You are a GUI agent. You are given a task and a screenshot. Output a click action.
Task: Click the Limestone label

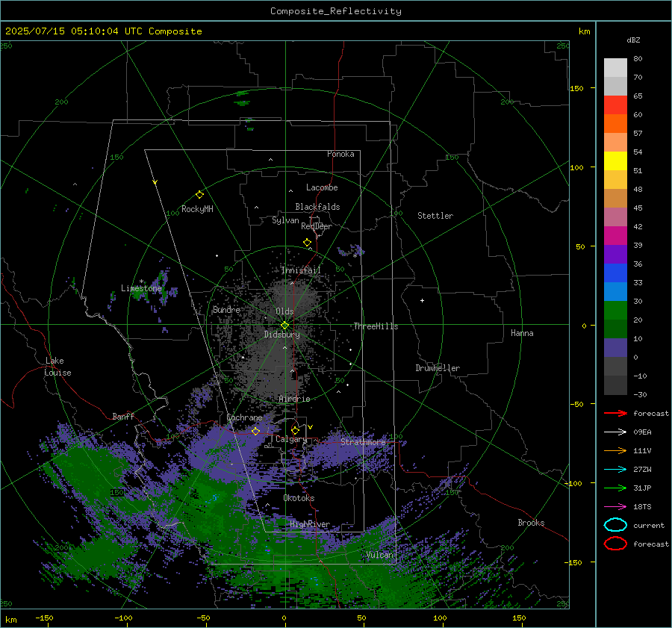(141, 288)
